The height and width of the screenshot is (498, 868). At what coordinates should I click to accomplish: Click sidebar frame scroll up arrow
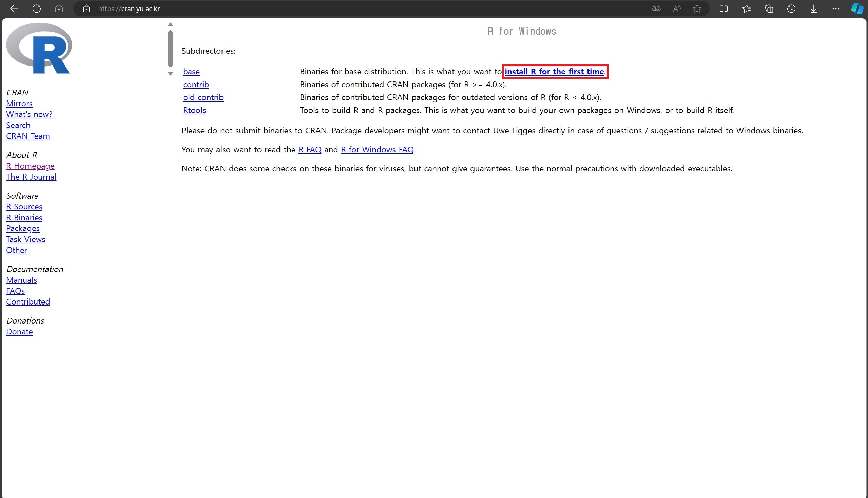pos(170,25)
